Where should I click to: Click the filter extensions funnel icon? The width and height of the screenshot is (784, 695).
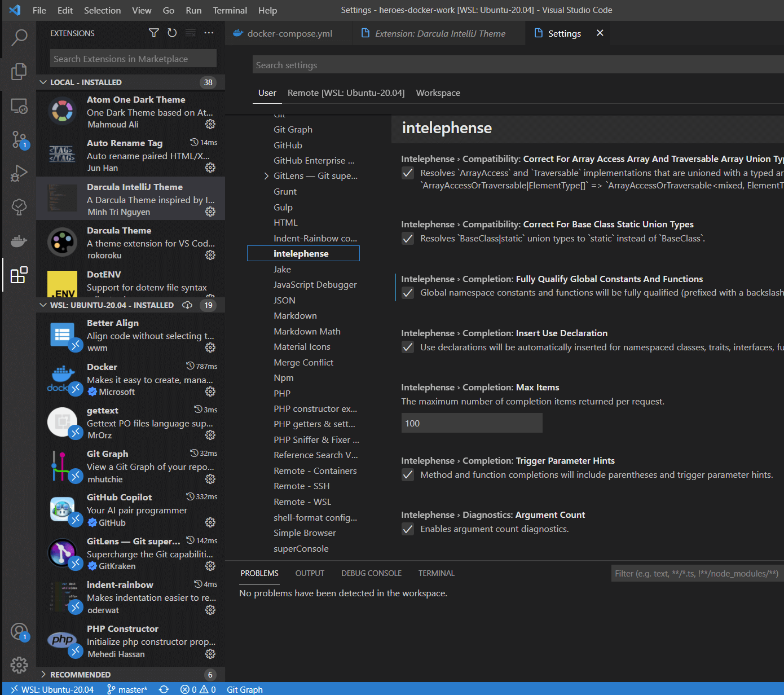153,33
